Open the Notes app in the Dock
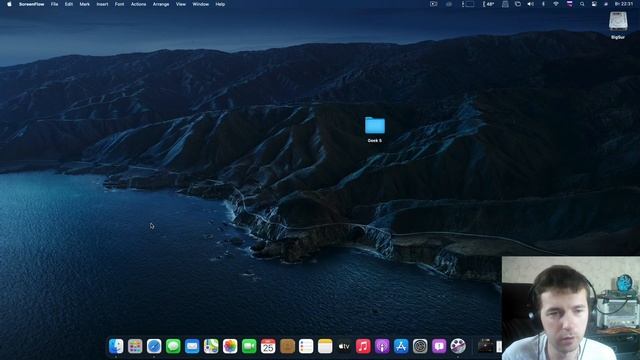Image resolution: width=640 pixels, height=360 pixels. [325, 346]
